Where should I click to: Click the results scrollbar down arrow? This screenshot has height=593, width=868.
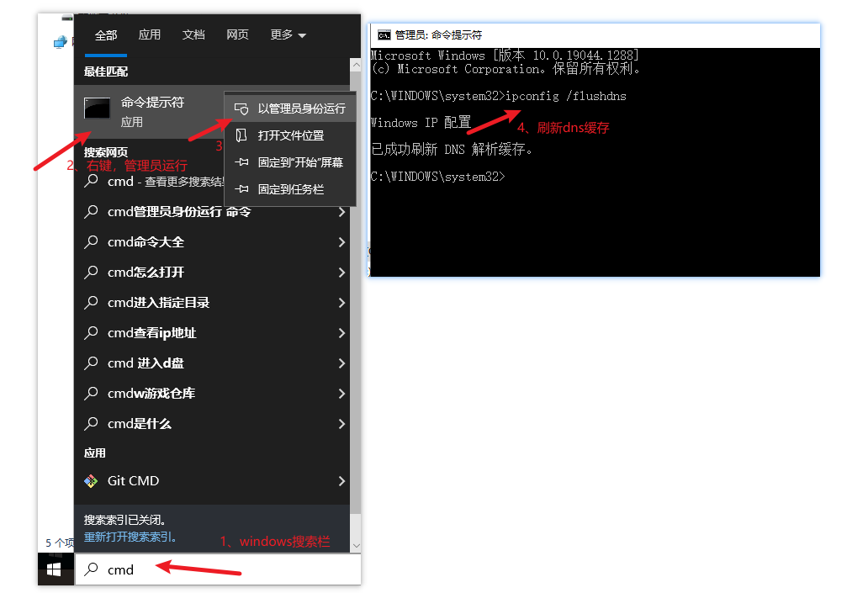(x=356, y=545)
